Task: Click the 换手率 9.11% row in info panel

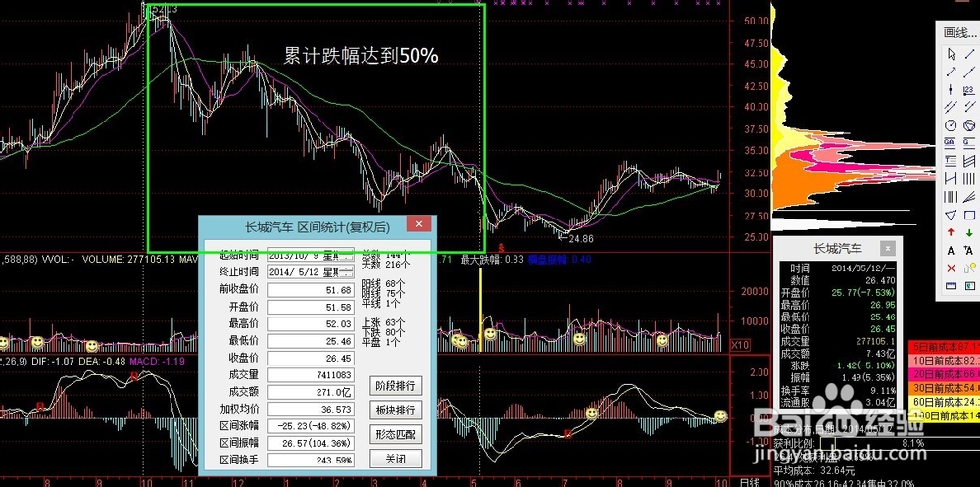Action: tap(838, 389)
